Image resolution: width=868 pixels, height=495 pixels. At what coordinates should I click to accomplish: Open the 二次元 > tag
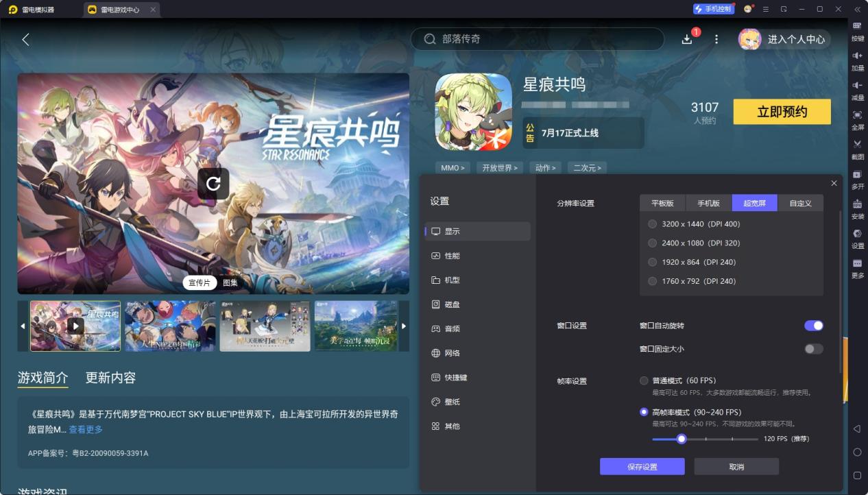click(588, 168)
